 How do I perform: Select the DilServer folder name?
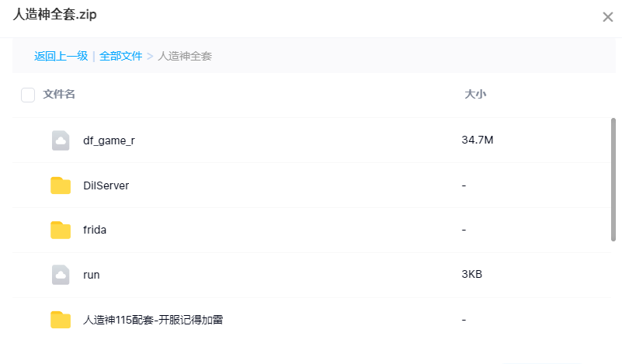[106, 185]
